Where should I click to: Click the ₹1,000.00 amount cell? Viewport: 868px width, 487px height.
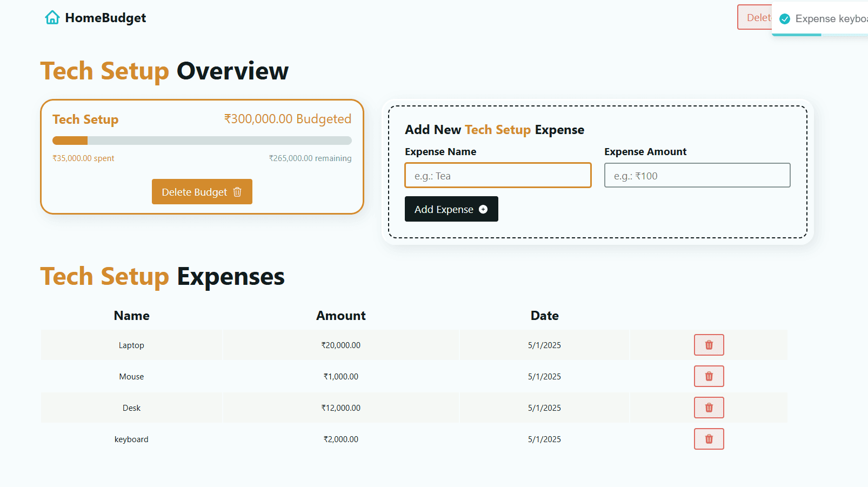coord(341,376)
